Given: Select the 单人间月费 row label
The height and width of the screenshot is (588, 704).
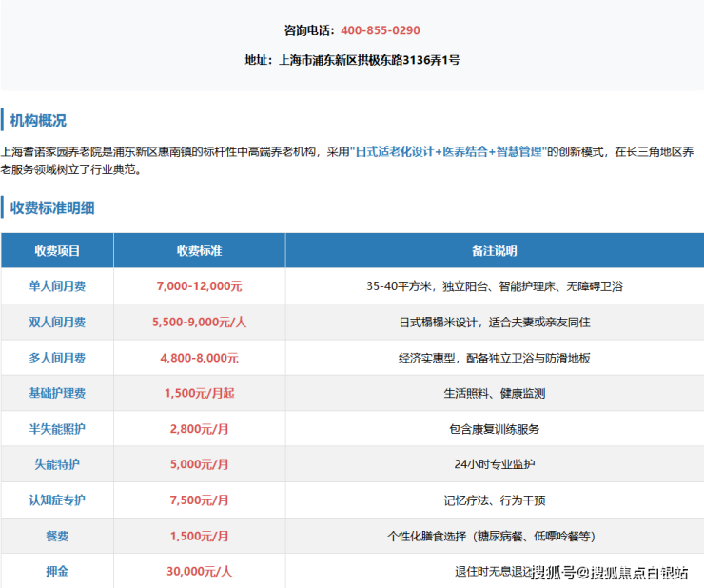Looking at the screenshot, I should [x=57, y=286].
